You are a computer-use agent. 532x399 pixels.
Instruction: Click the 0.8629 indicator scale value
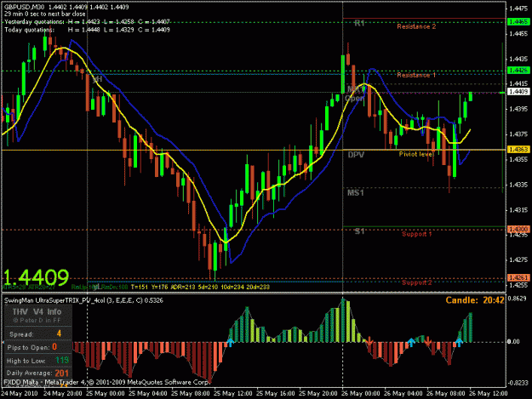pos(518,299)
